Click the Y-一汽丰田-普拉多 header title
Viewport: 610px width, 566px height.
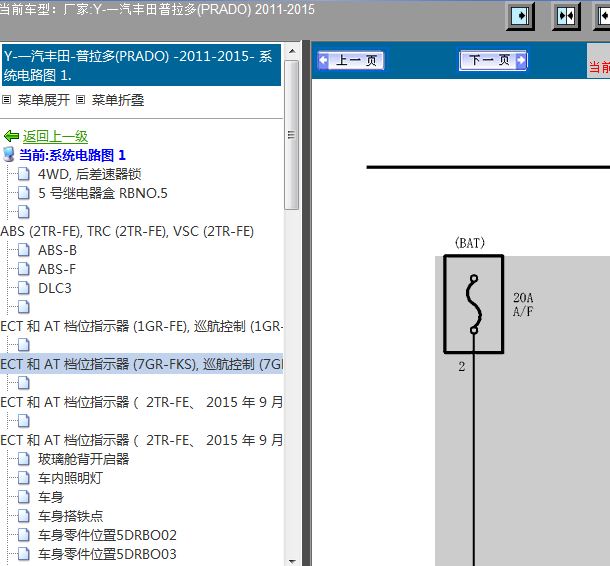pos(142,65)
